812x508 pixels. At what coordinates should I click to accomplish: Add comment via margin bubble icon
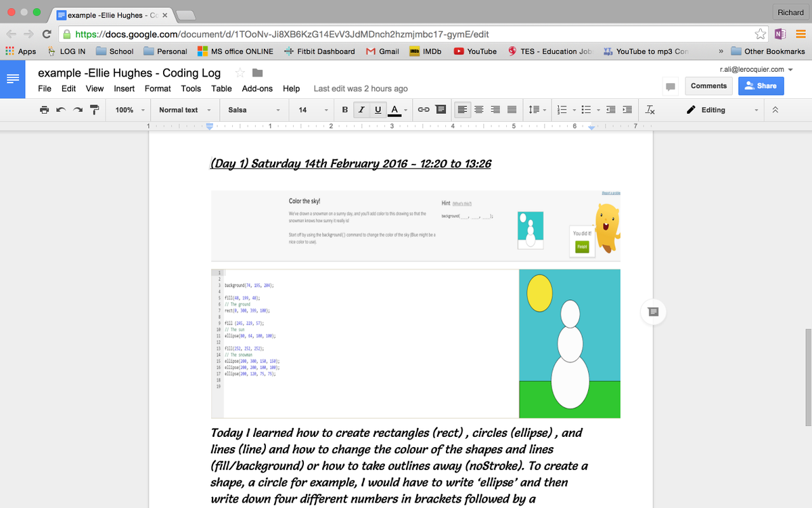tap(652, 312)
